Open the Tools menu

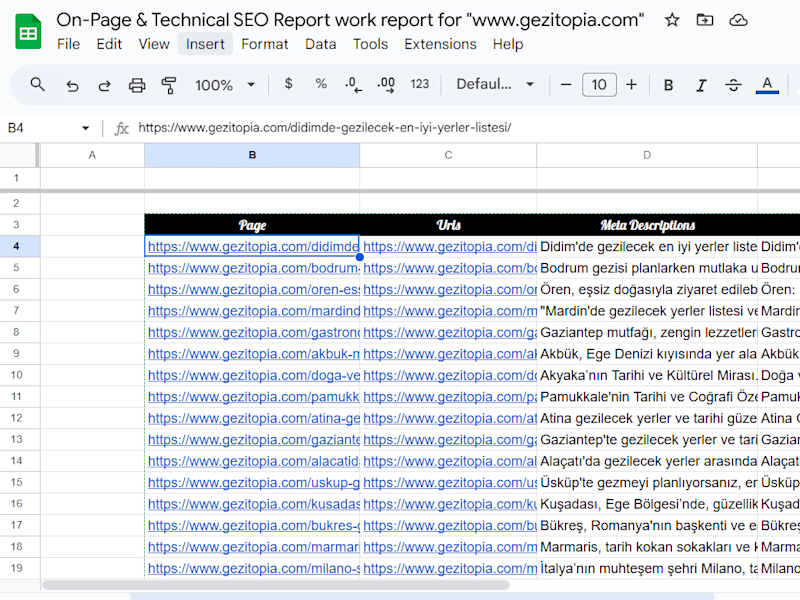pos(370,44)
